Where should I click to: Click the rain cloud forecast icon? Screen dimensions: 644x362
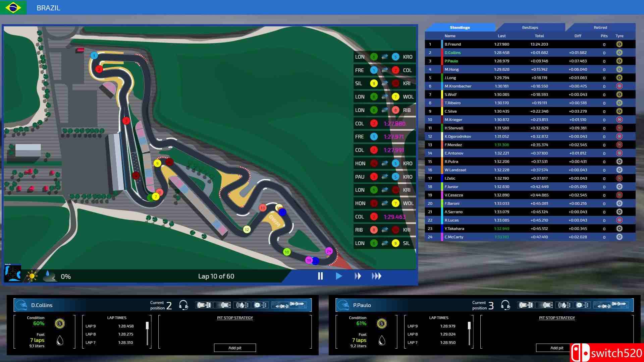(50, 276)
